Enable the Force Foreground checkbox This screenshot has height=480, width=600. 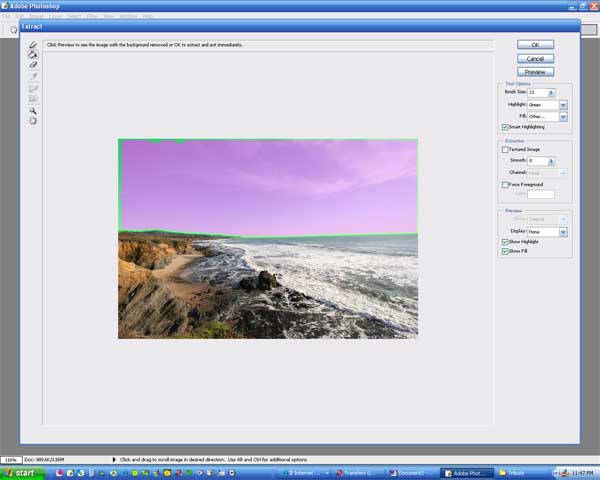tap(505, 185)
